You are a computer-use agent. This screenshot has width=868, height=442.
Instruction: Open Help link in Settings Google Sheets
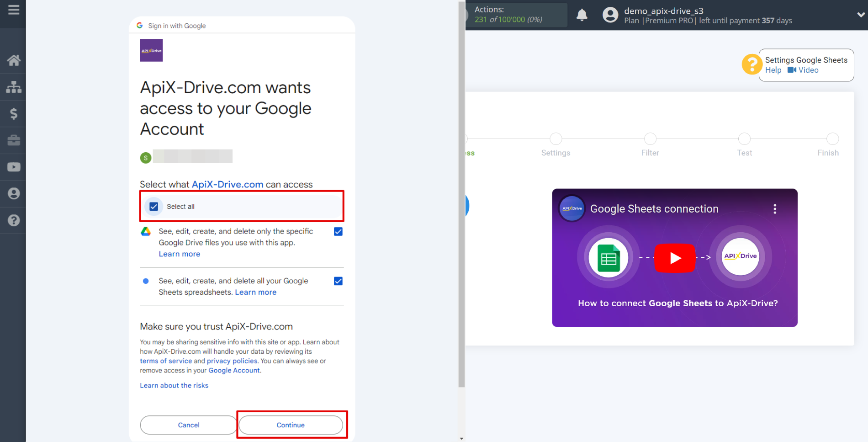pos(773,70)
